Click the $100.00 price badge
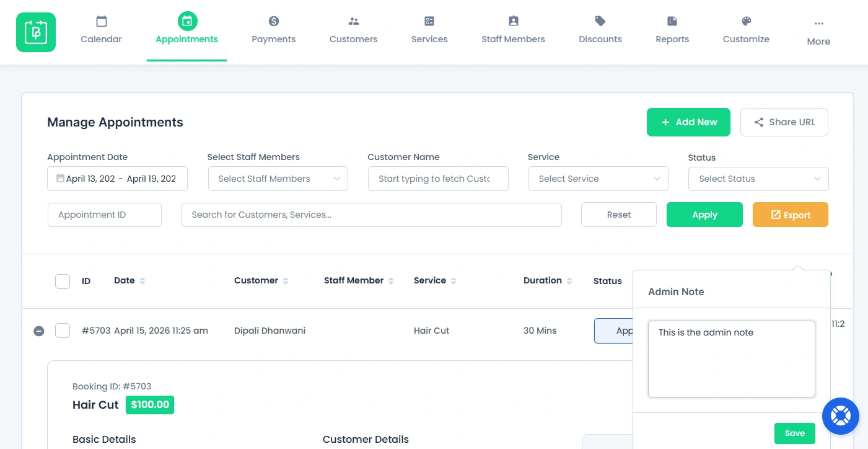 tap(150, 405)
